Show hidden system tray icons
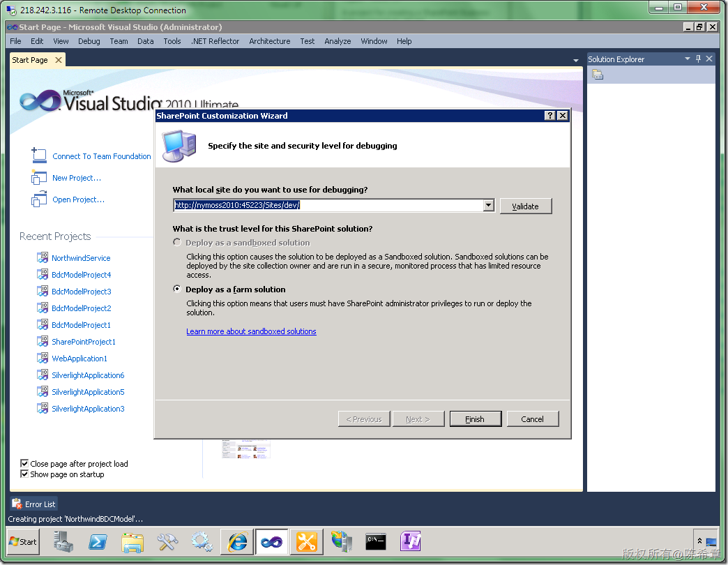Viewport: 728px width, 565px height. click(699, 541)
